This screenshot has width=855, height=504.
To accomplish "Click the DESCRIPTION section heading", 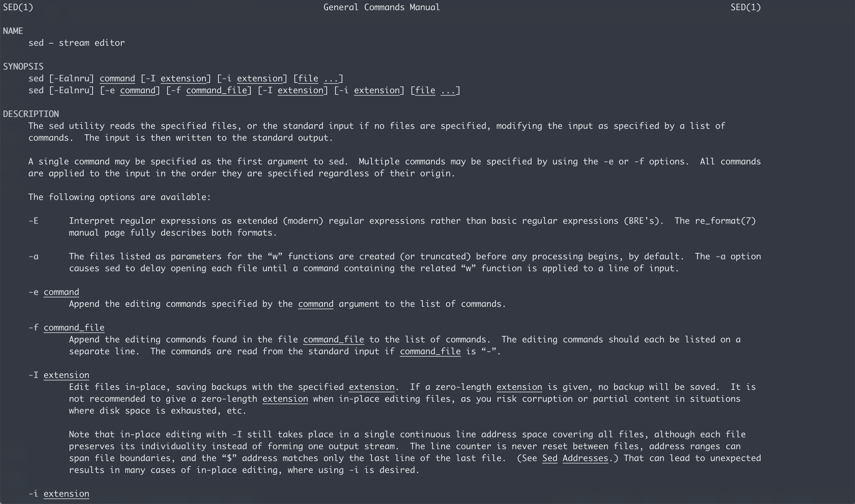I will click(31, 114).
